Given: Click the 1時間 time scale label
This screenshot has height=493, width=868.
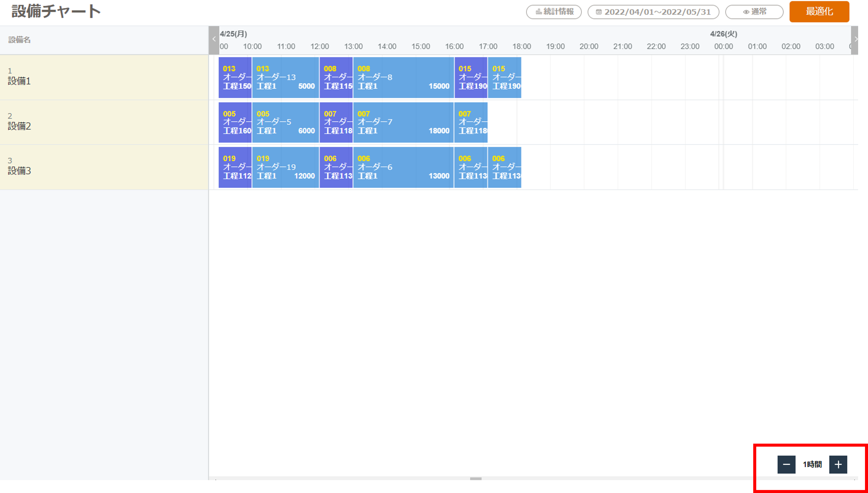Looking at the screenshot, I should pyautogui.click(x=812, y=464).
